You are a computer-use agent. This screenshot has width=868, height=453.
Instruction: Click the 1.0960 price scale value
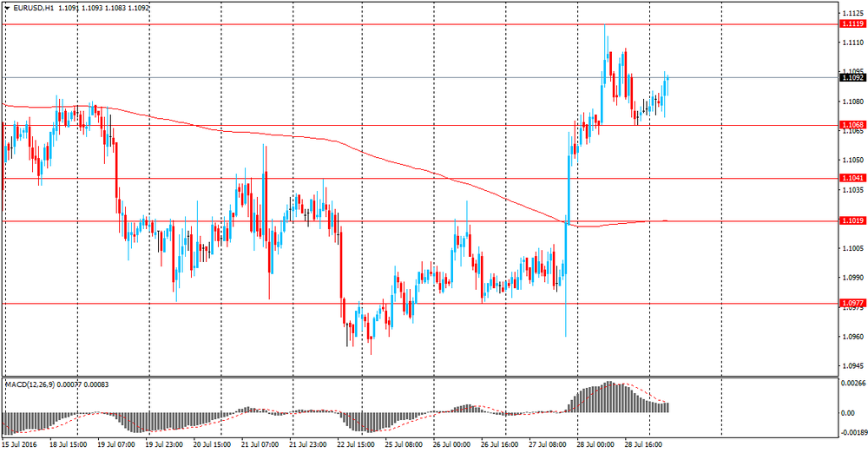click(853, 337)
